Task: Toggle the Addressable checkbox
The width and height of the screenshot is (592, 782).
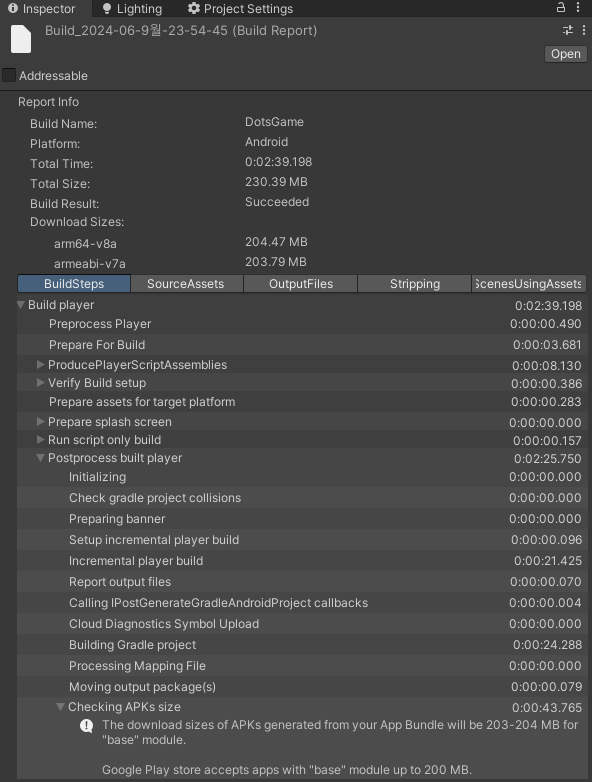Action: click(9, 75)
